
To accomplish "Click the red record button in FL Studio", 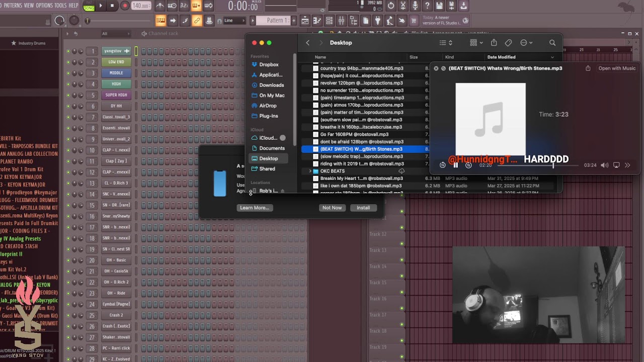I will (124, 6).
